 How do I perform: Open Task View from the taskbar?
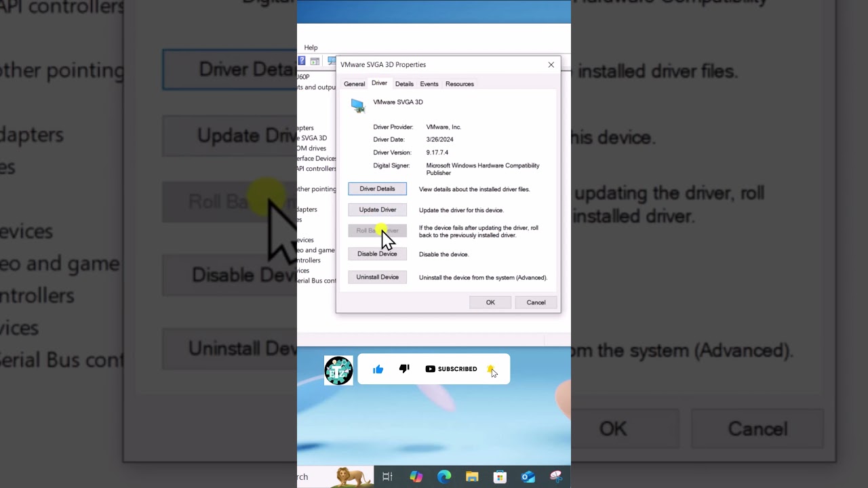(x=387, y=476)
